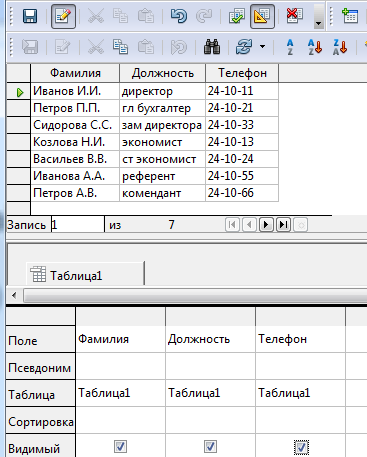Sort ascending with A-Z arrow icon
Viewport: 367px width, 457px height.
[315, 47]
